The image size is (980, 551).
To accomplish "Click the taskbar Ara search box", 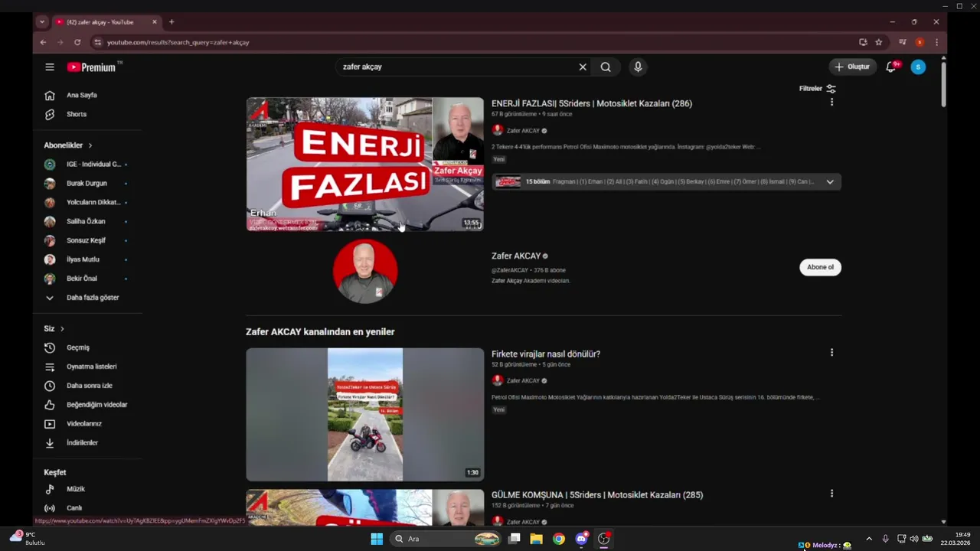I will click(446, 539).
